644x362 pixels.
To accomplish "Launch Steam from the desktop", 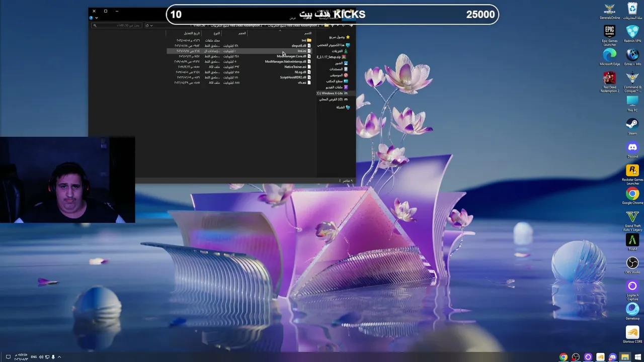I will 632,127.
